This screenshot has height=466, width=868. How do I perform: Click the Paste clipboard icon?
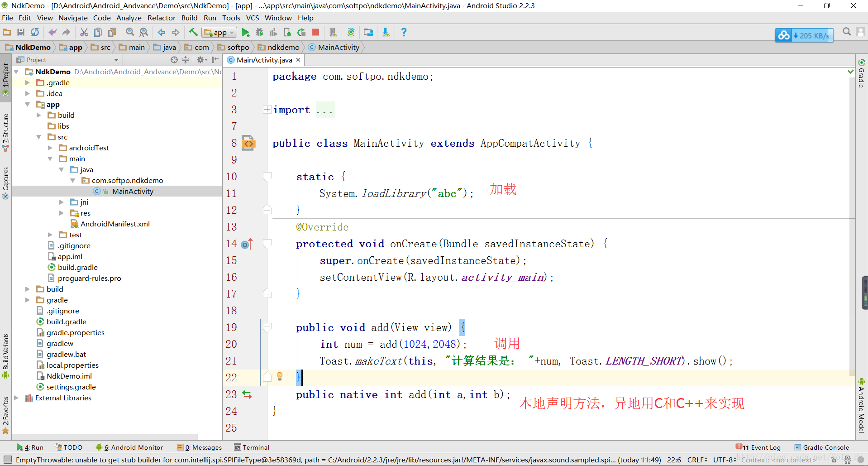point(112,32)
